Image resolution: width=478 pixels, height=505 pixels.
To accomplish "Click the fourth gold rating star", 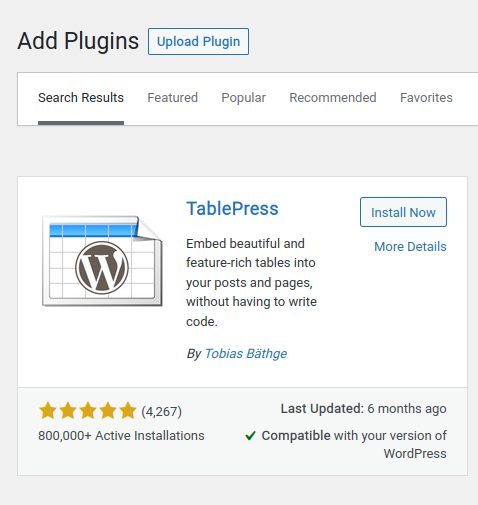I will pyautogui.click(x=108, y=410).
